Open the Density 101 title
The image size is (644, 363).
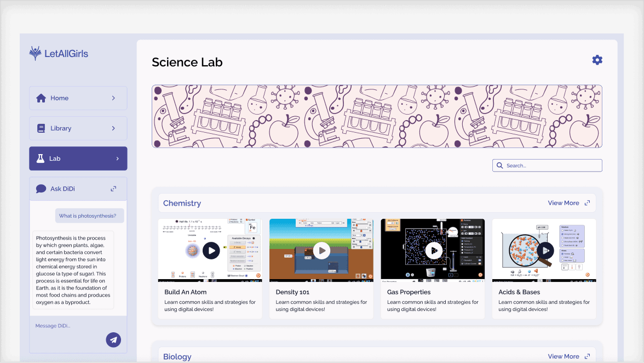point(292,292)
